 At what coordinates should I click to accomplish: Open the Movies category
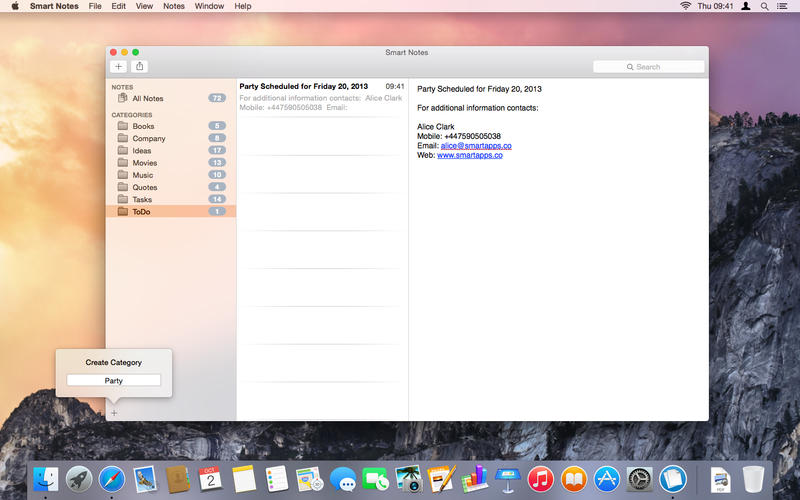coord(171,163)
